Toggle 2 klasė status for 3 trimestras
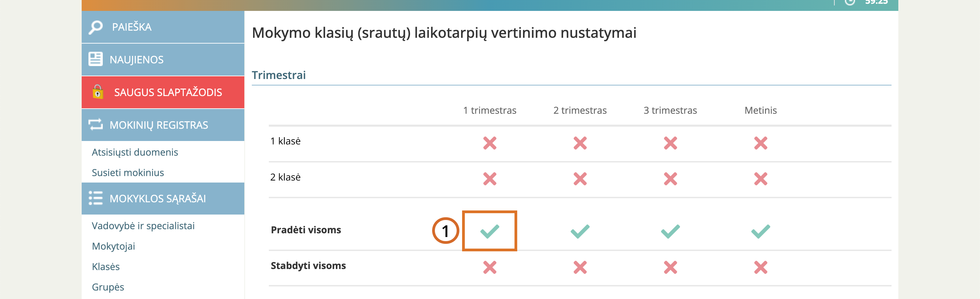 coord(670,179)
